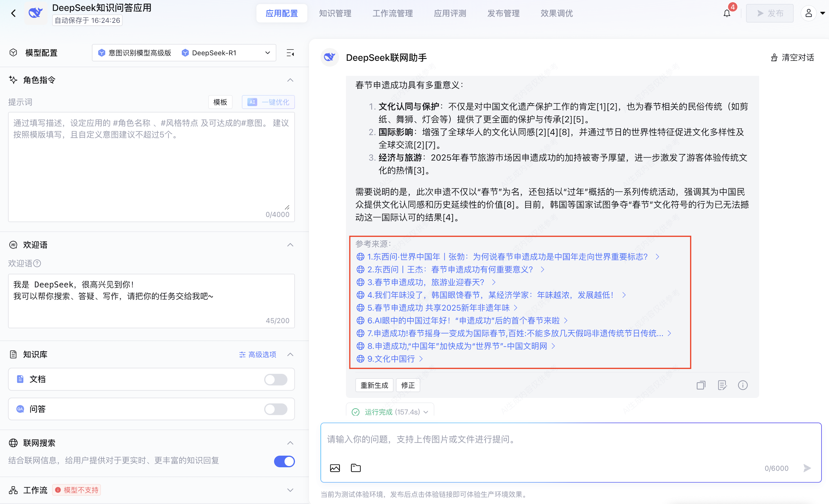Open reference 2 东西问丨王杰 link
Screen dimensions: 829x504
(450, 270)
